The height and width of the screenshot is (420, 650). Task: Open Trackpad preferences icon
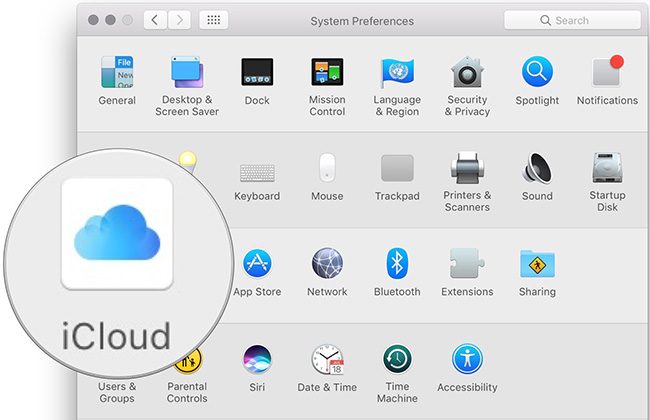click(397, 168)
